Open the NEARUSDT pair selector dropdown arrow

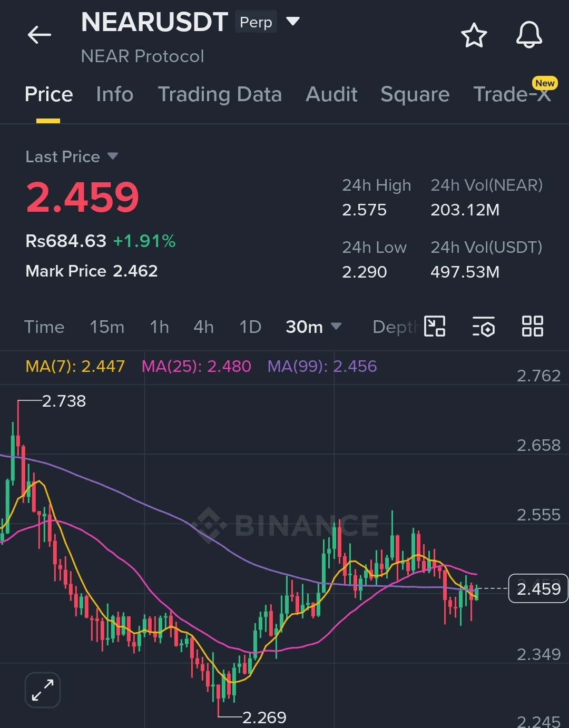(293, 22)
